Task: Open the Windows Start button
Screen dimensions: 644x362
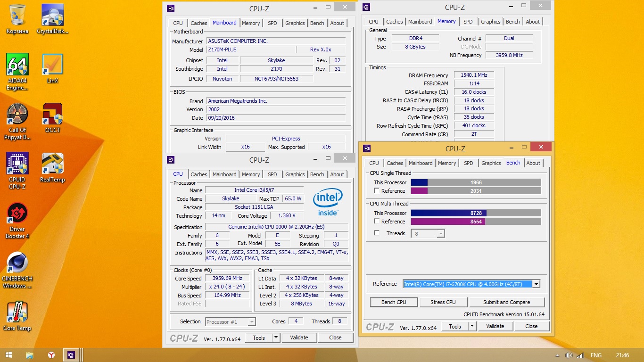Action: [8, 355]
